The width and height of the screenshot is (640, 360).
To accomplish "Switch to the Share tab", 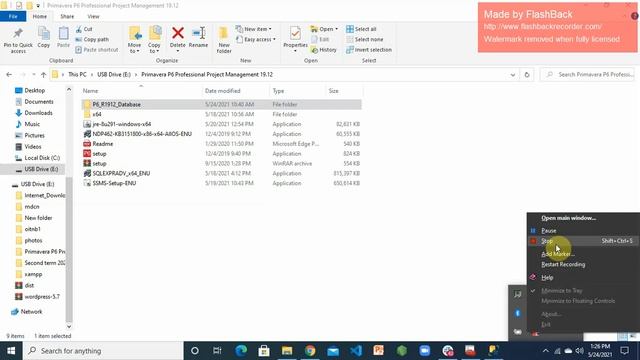I will coord(67,16).
